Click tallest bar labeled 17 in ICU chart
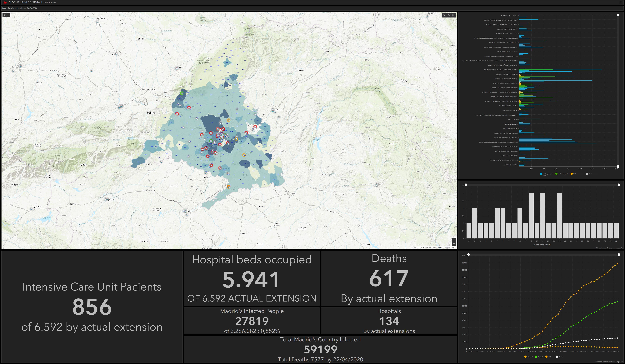The height and width of the screenshot is (364, 625). (x=531, y=216)
